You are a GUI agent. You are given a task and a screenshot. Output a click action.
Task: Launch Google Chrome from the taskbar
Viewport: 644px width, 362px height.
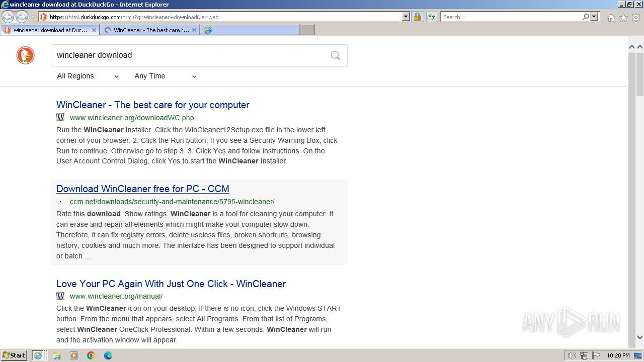point(91,355)
